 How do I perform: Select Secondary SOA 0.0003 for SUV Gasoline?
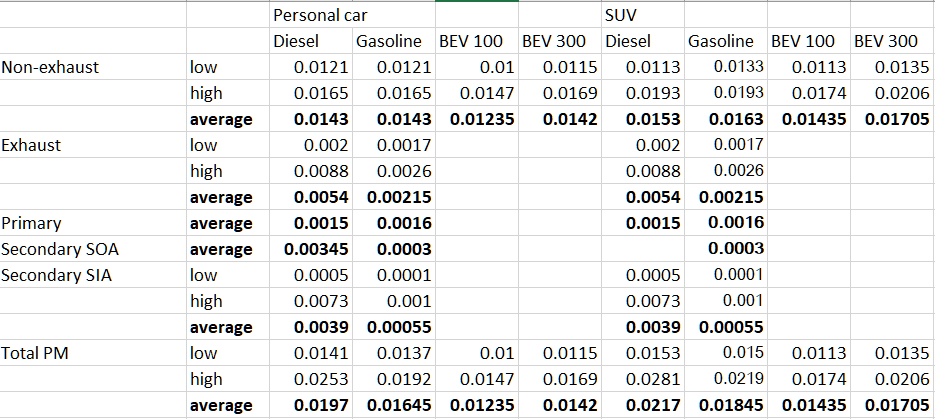[x=736, y=249]
